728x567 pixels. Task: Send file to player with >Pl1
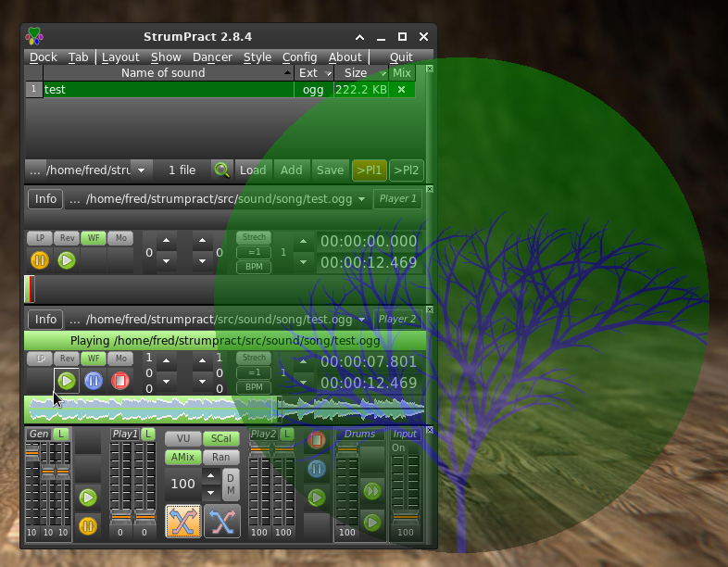370,170
